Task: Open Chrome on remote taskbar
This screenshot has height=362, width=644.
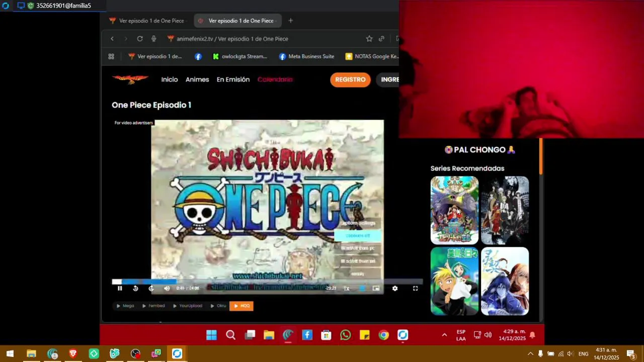Action: tap(383, 335)
